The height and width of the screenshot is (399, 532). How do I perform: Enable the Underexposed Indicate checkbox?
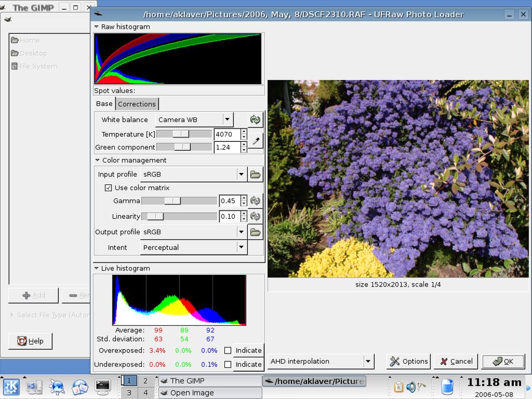tap(228, 365)
